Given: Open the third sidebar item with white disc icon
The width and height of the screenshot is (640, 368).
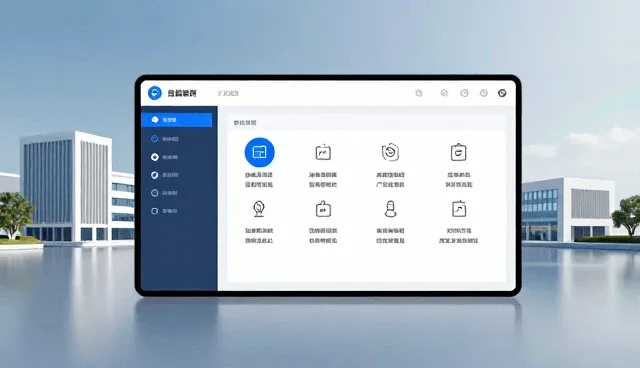Looking at the screenshot, I should pyautogui.click(x=165, y=157).
